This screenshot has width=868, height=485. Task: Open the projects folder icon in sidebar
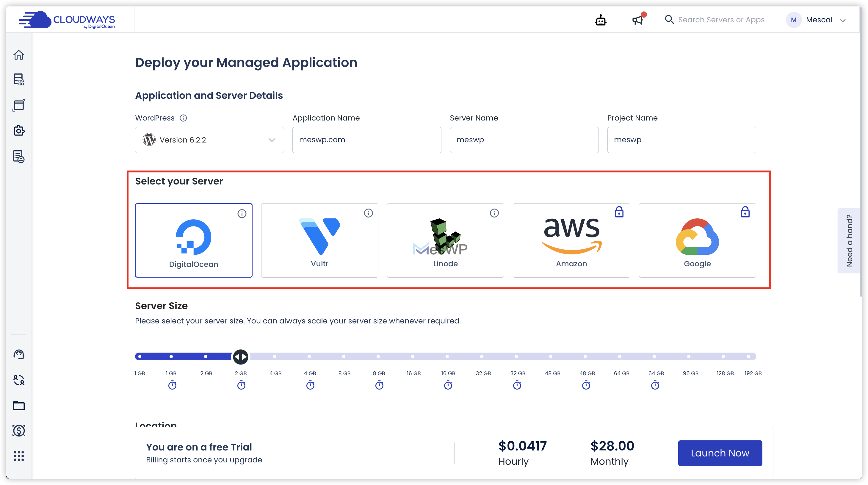[19, 406]
